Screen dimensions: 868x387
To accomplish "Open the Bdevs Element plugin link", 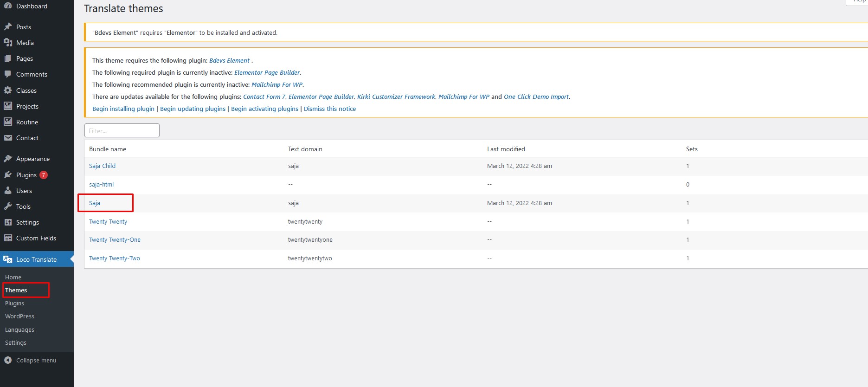I will (x=229, y=60).
